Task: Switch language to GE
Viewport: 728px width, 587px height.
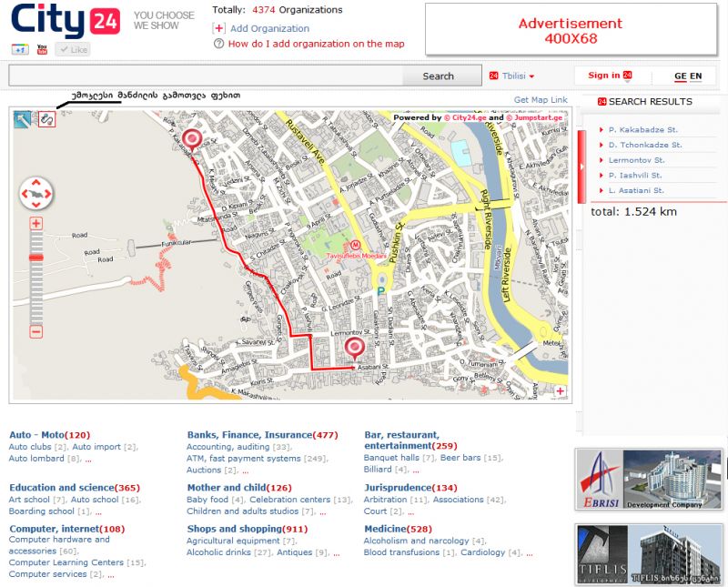Action: pyautogui.click(x=680, y=76)
